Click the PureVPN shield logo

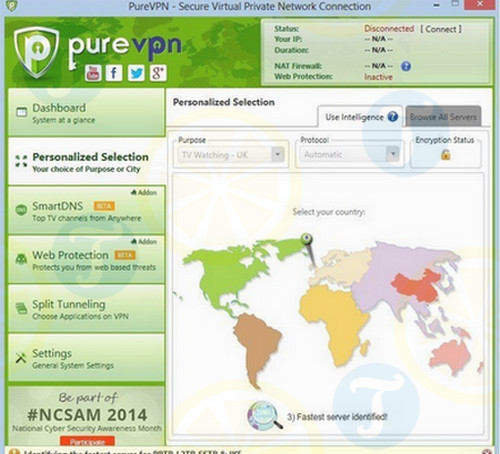point(36,52)
